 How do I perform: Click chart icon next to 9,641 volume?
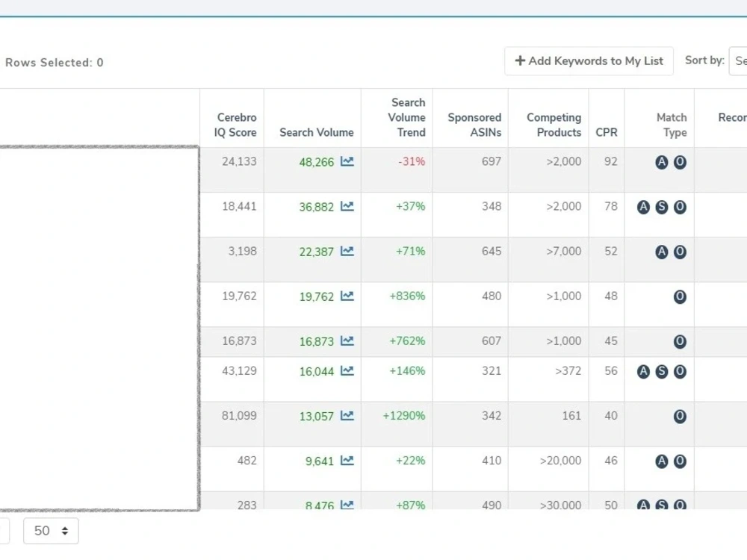click(347, 461)
